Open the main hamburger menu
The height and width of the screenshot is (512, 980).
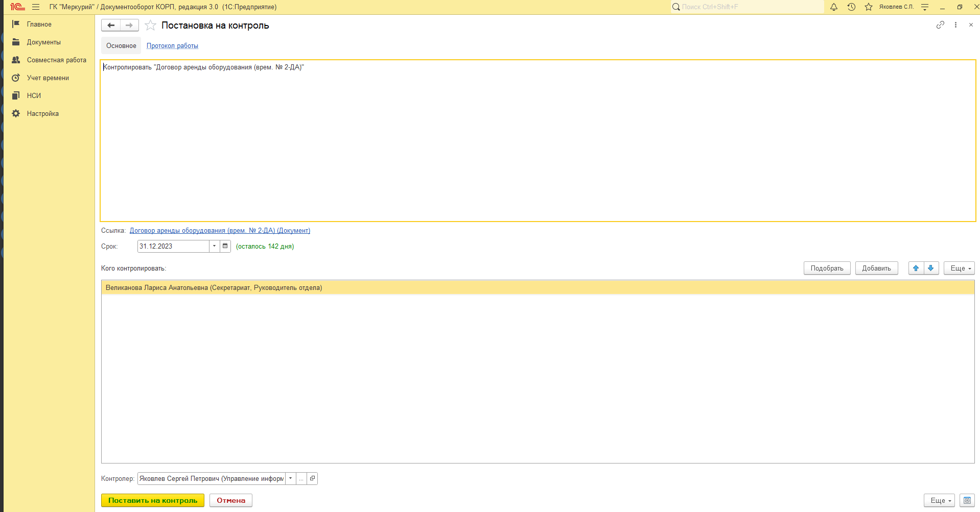(x=36, y=7)
